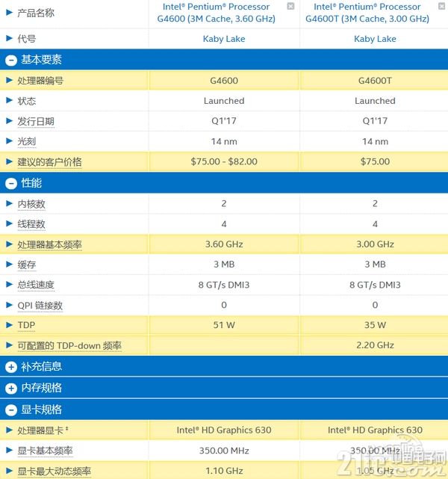Click the TDP label

point(26,325)
